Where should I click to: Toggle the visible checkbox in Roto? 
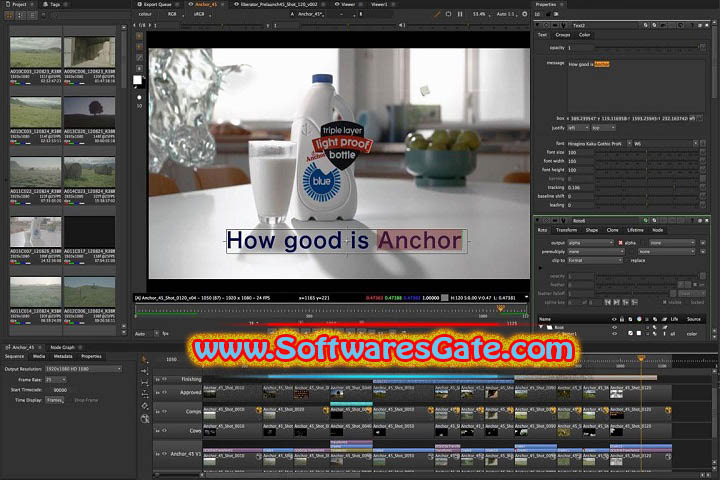click(665, 302)
